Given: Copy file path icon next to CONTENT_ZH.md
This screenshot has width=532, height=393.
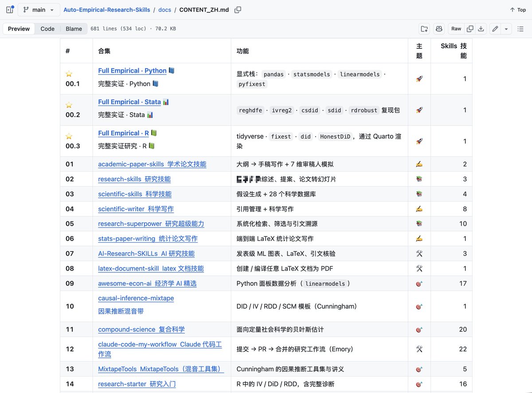Looking at the screenshot, I should 238,10.
